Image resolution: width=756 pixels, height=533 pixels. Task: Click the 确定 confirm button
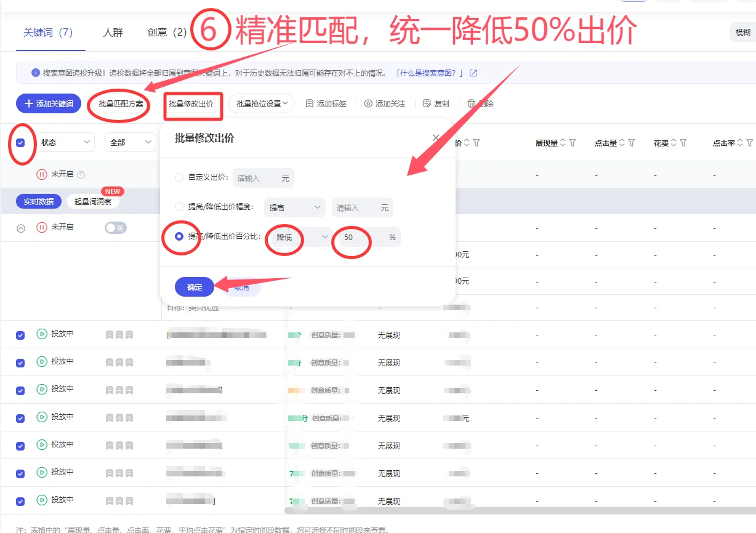click(x=194, y=287)
